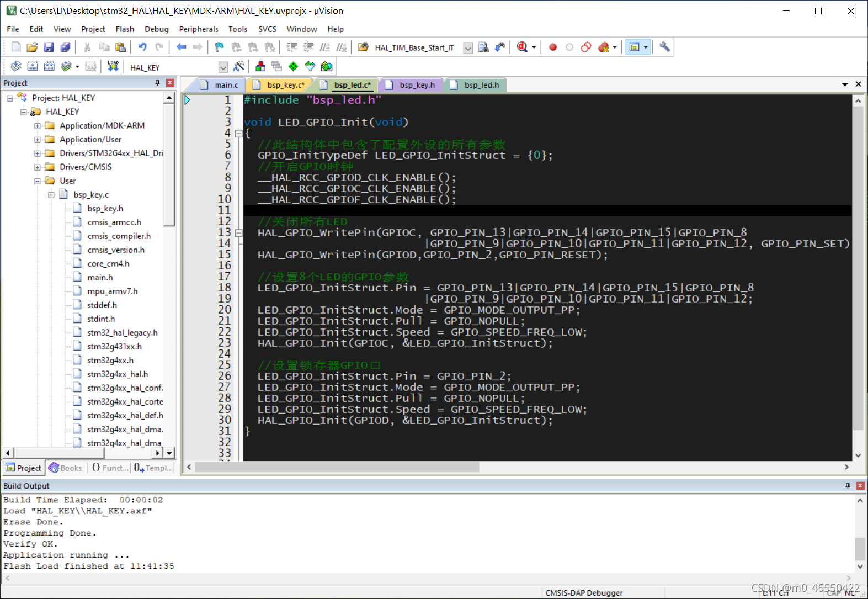868x599 pixels.
Task: Open a file using the folder icon
Action: coord(32,47)
